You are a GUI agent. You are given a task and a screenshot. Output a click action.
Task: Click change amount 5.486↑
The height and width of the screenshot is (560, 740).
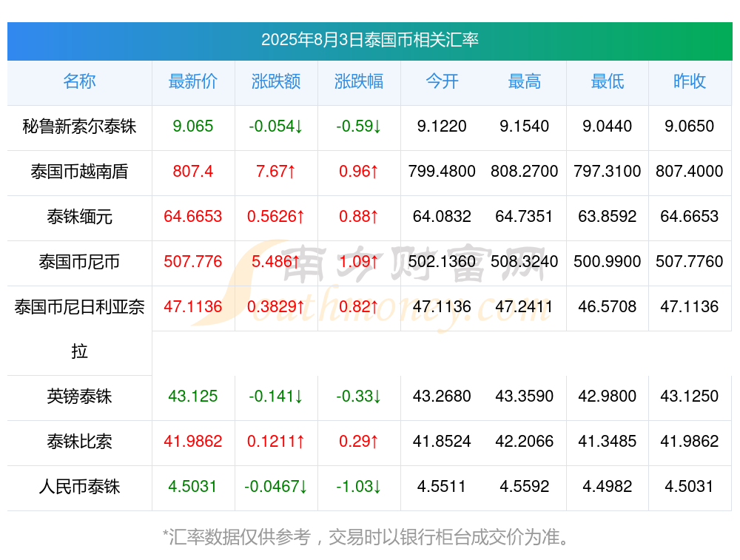[276, 261]
